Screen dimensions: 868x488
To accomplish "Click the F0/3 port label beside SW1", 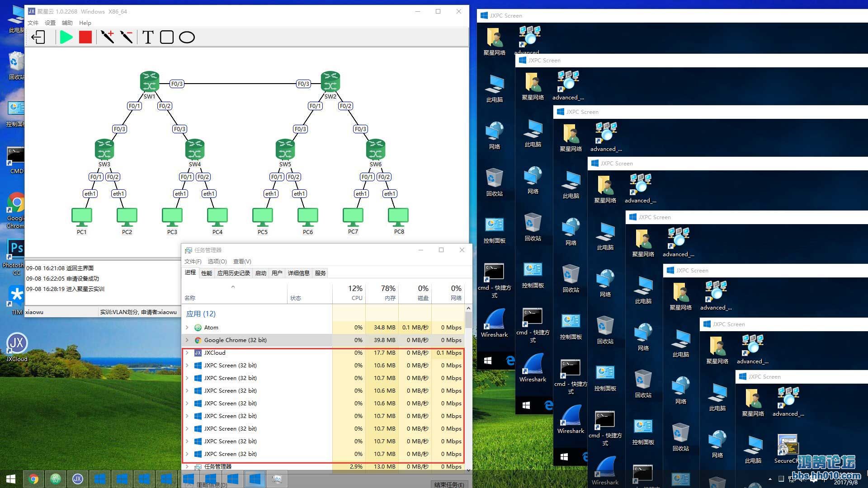I will (177, 84).
